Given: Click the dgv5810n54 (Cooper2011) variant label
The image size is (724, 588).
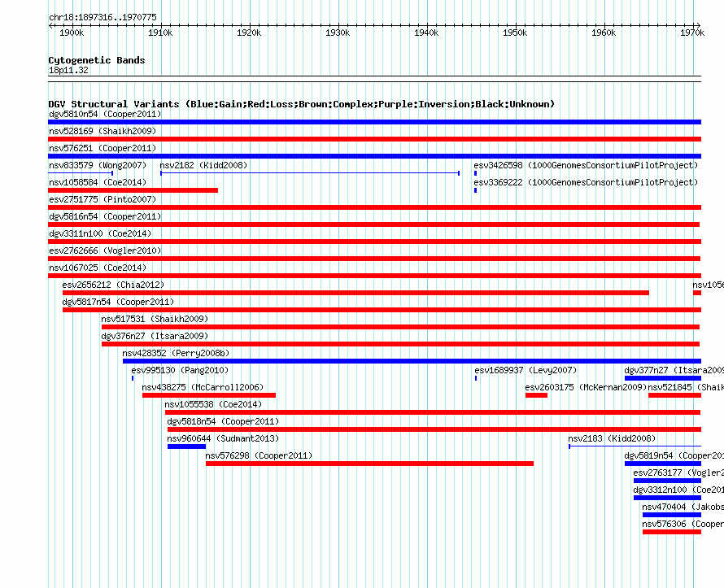Looking at the screenshot, I should click(x=105, y=114).
